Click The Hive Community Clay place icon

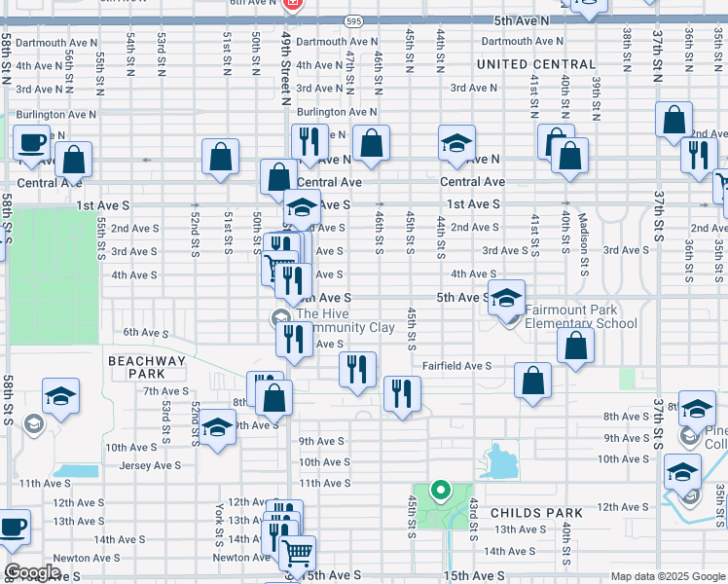coord(281,319)
